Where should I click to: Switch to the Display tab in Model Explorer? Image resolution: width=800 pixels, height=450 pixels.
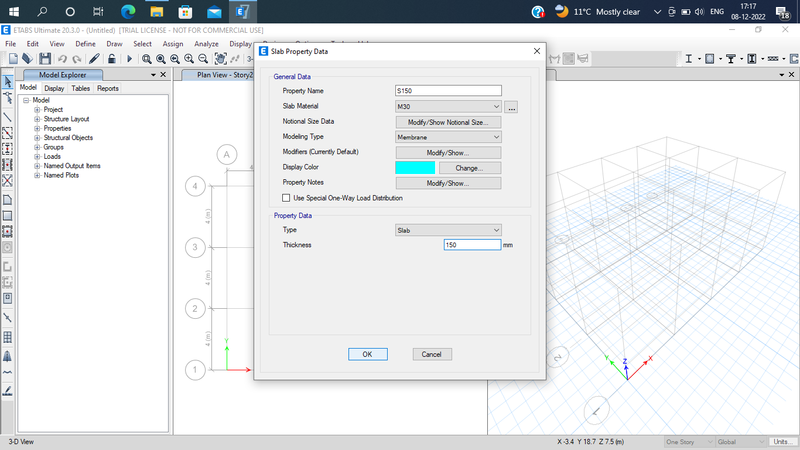(x=54, y=88)
